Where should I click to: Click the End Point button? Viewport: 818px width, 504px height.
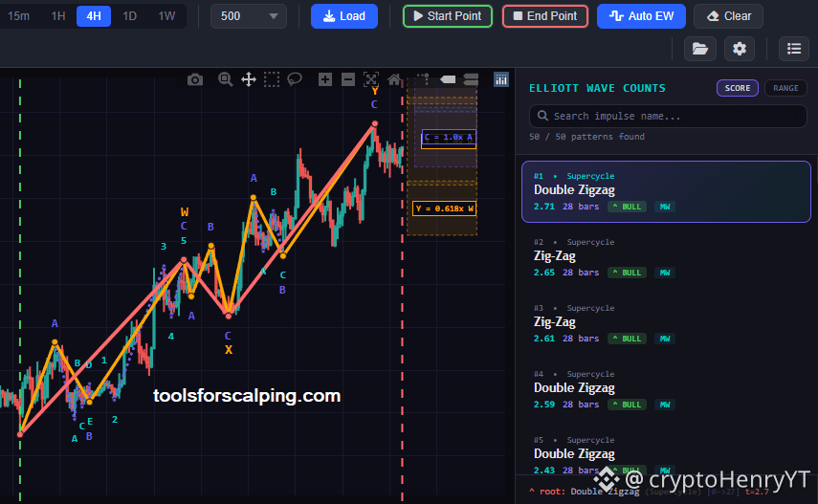545,16
